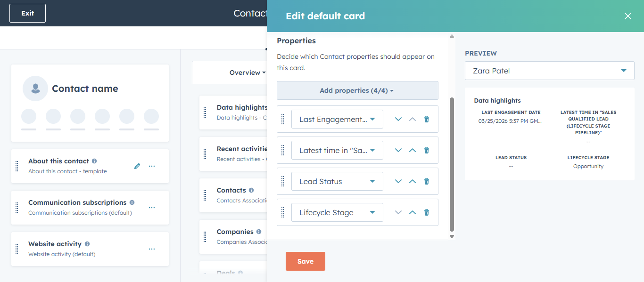Delete the Lifecycle Stage property with the trash icon
This screenshot has height=282, width=644.
[x=426, y=212]
